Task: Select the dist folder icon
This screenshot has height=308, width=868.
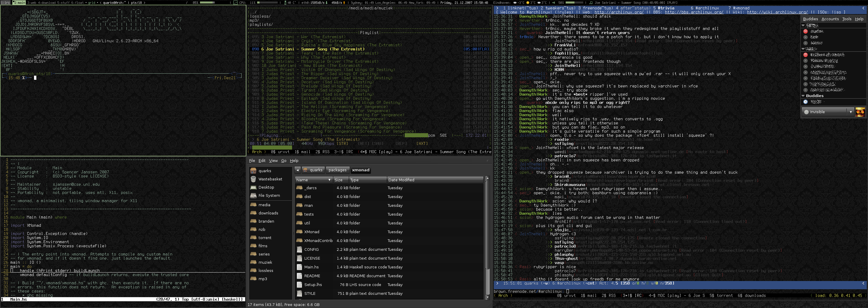Action: pos(299,197)
